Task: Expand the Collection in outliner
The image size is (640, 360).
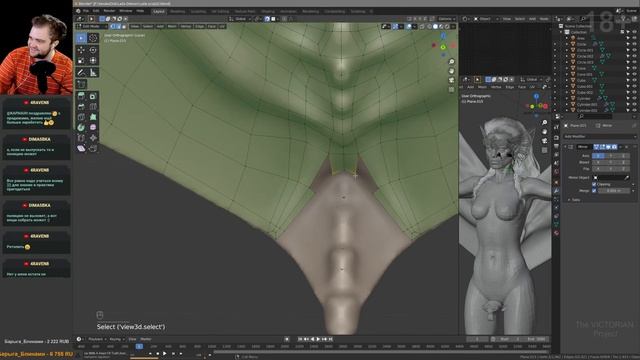Action: (562, 32)
